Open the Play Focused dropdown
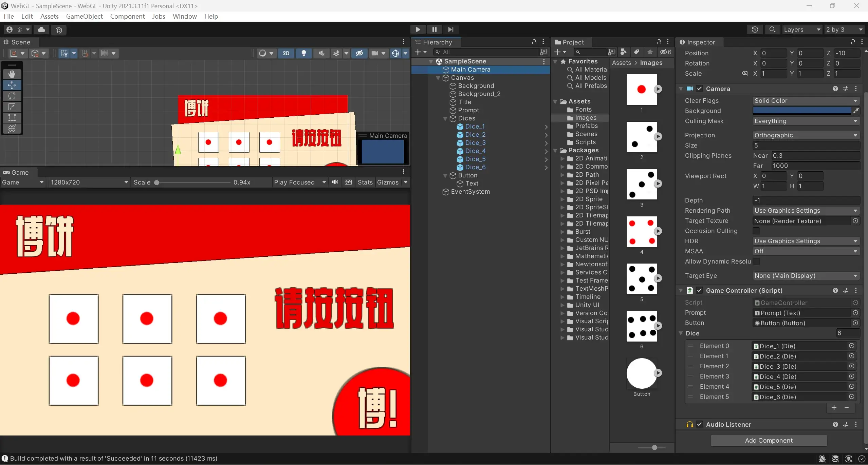 [300, 182]
